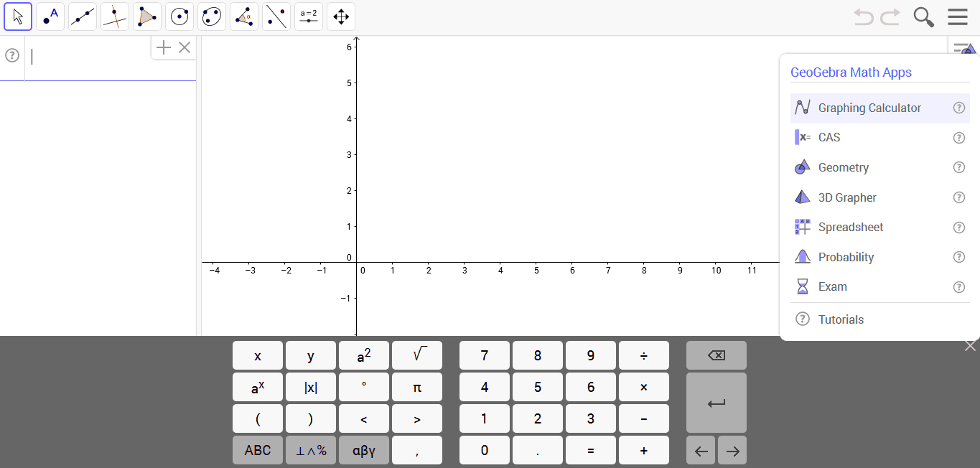The width and height of the screenshot is (980, 468).
Task: Open Graphing Calculator app
Action: click(869, 108)
